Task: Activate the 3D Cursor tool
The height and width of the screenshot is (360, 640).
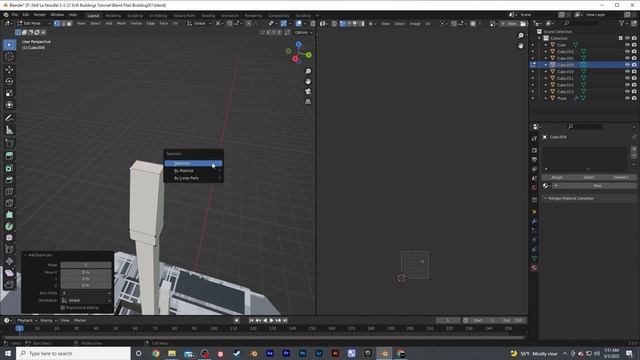Action: point(9,57)
